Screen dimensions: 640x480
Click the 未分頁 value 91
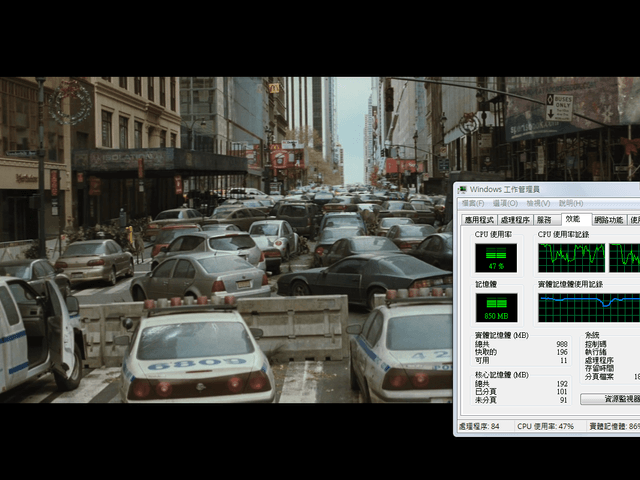(564, 400)
